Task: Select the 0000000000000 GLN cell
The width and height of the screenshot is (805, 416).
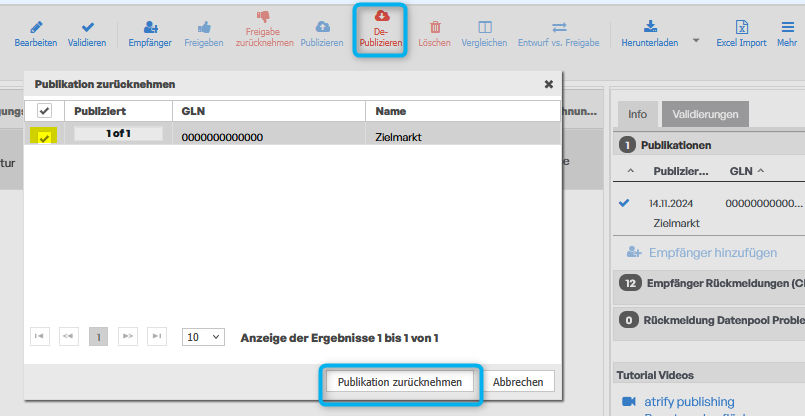Action: pyautogui.click(x=222, y=137)
